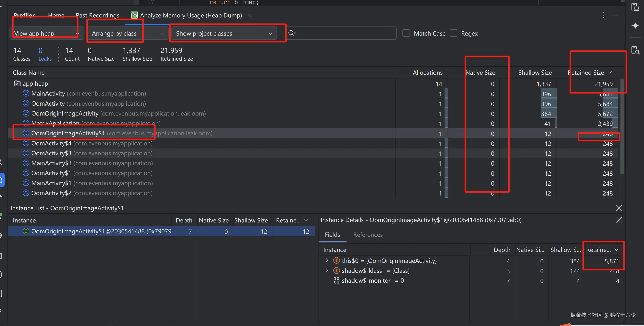Open the Arrange by class dropdown
The height and width of the screenshot is (326, 644).
(128, 33)
